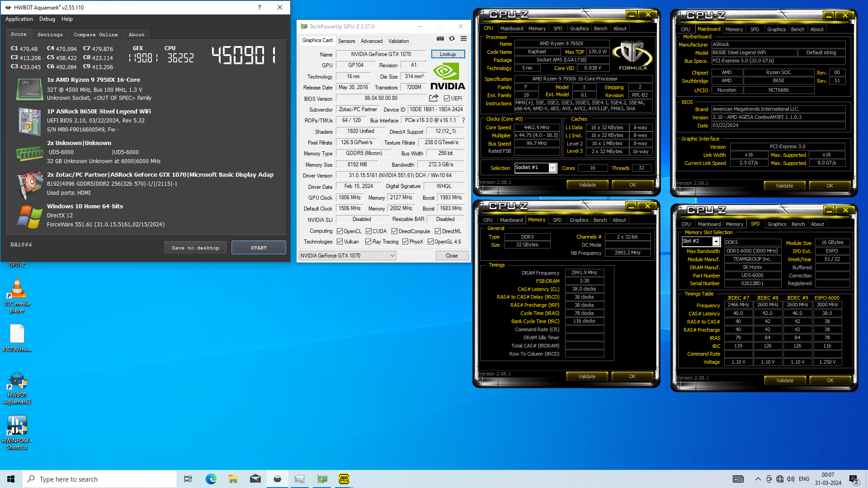Click GPU-Z refresh icon

pos(452,39)
